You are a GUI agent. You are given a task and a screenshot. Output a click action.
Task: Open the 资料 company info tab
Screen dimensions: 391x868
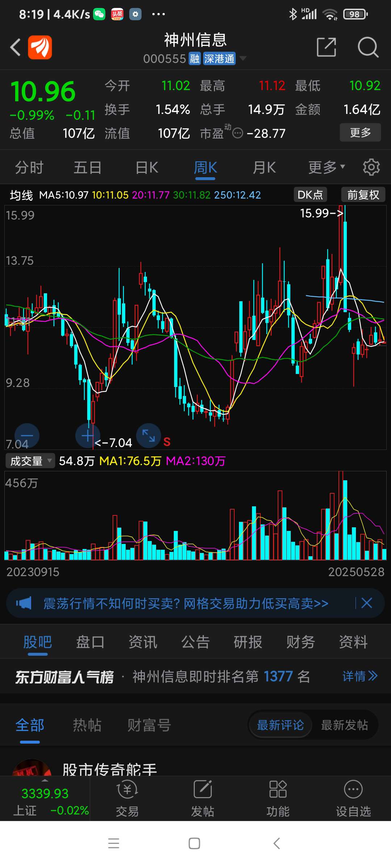pos(353,642)
